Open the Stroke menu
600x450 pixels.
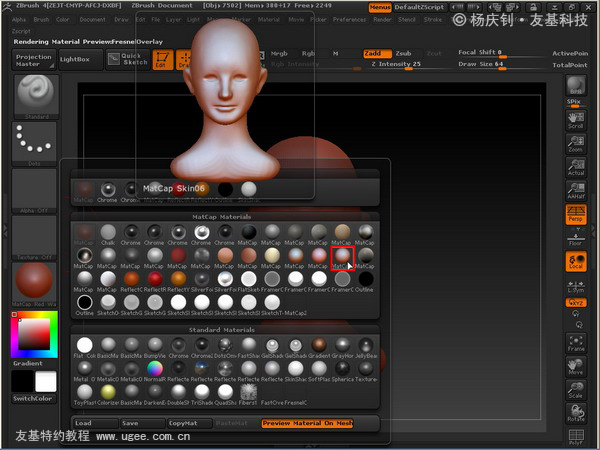[433, 20]
